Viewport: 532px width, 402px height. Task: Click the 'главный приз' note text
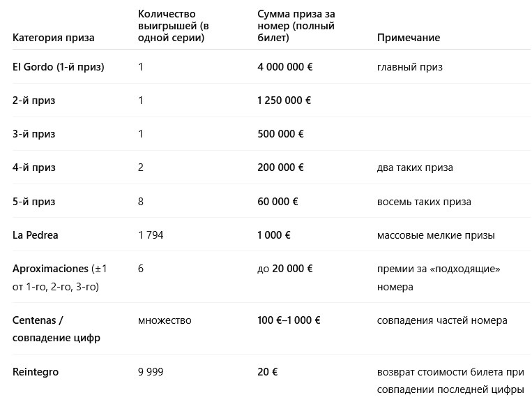coord(409,67)
